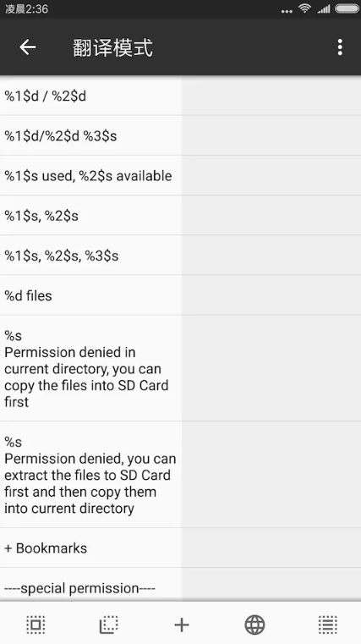Viewport: 361px width, 644px height.
Task: Select the "+ Bookmarks" string row
Action: tap(90, 548)
